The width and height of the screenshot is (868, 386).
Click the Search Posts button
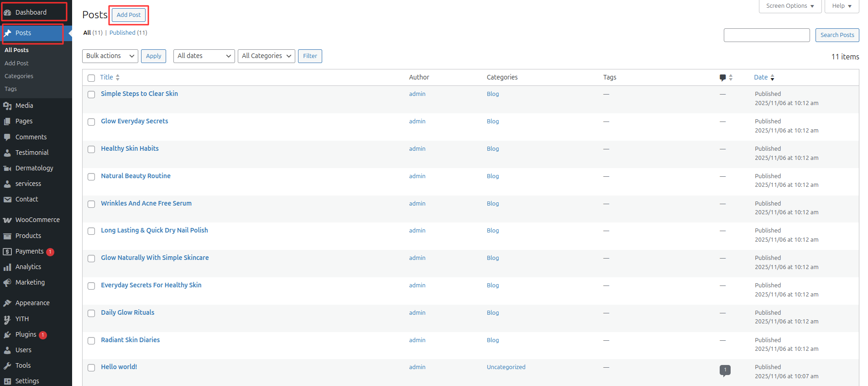tap(837, 35)
